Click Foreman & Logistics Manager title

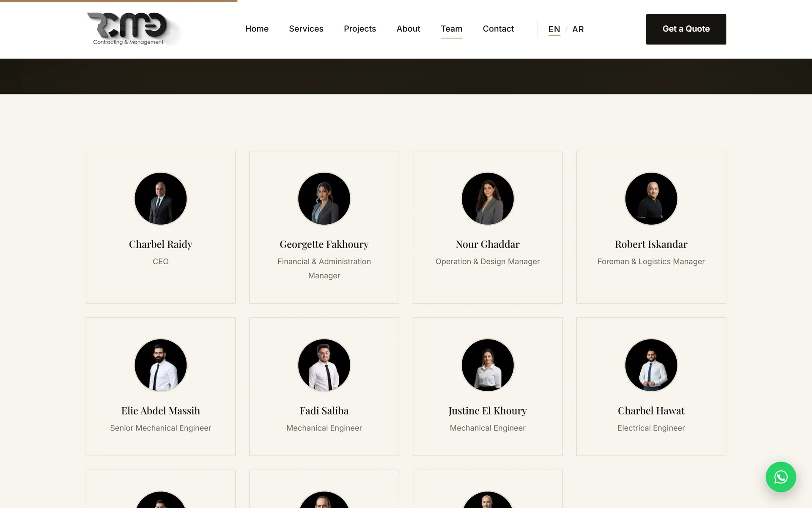[x=651, y=262]
